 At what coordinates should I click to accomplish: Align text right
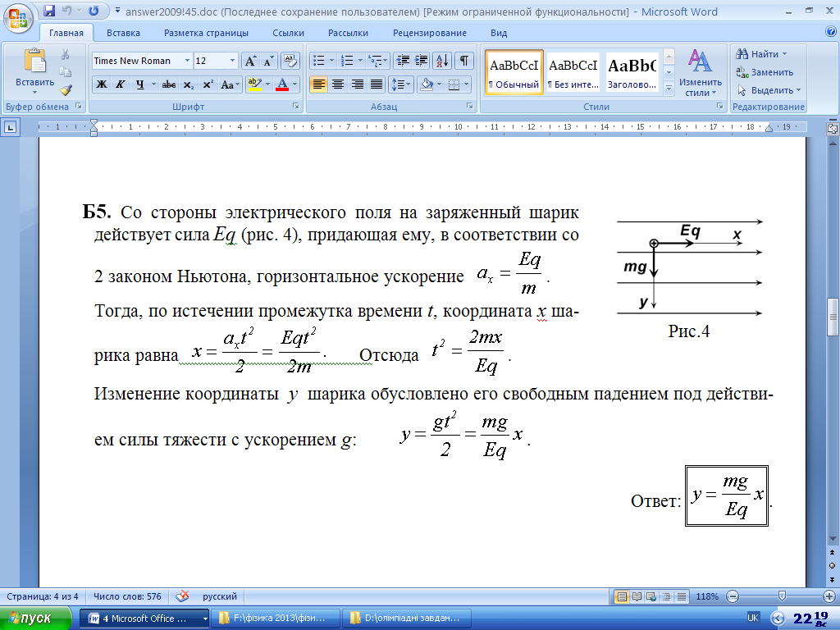pyautogui.click(x=357, y=84)
